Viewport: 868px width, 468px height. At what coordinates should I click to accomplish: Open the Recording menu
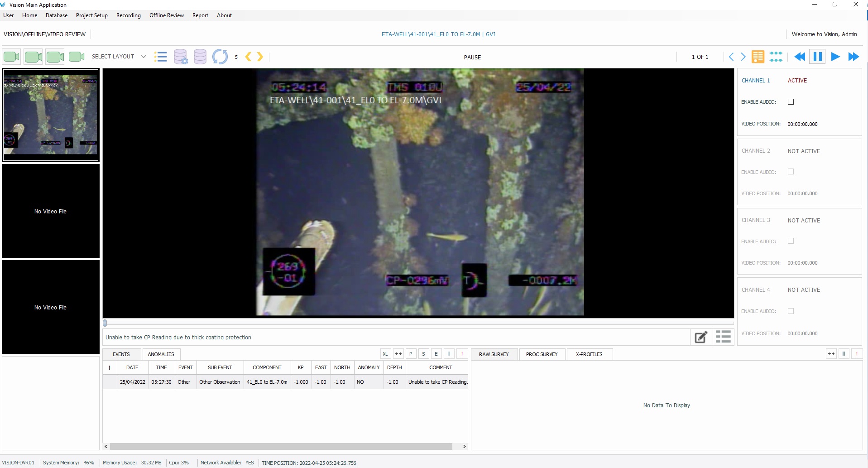point(129,15)
